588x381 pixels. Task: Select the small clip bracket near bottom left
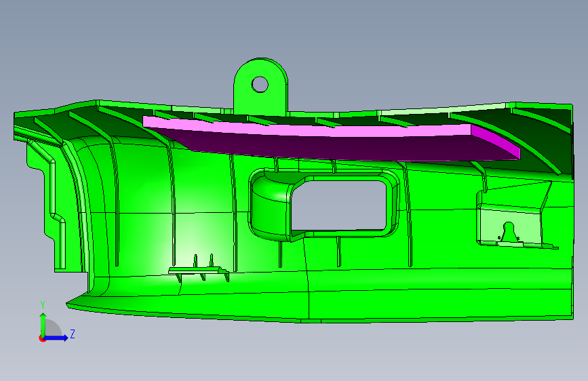tap(199, 269)
